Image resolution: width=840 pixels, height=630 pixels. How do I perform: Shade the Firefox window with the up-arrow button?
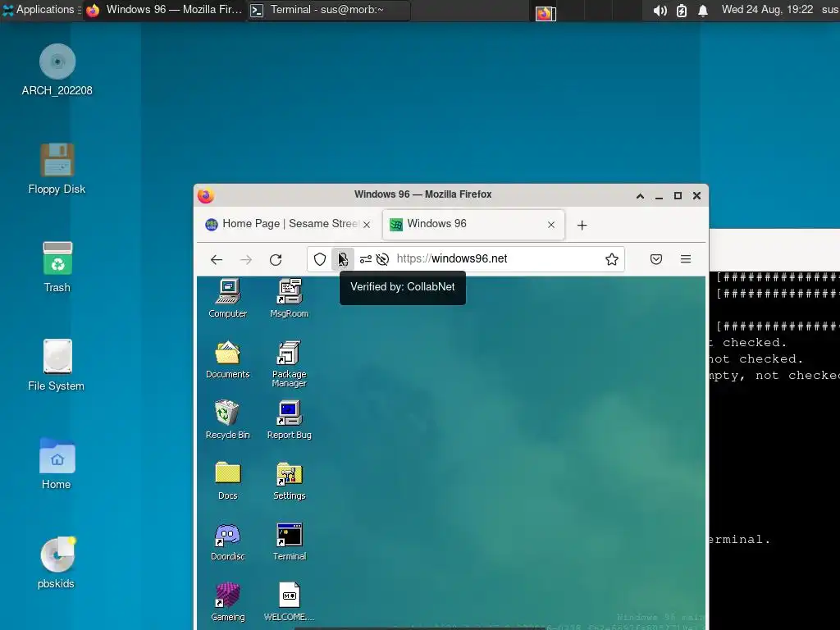640,195
